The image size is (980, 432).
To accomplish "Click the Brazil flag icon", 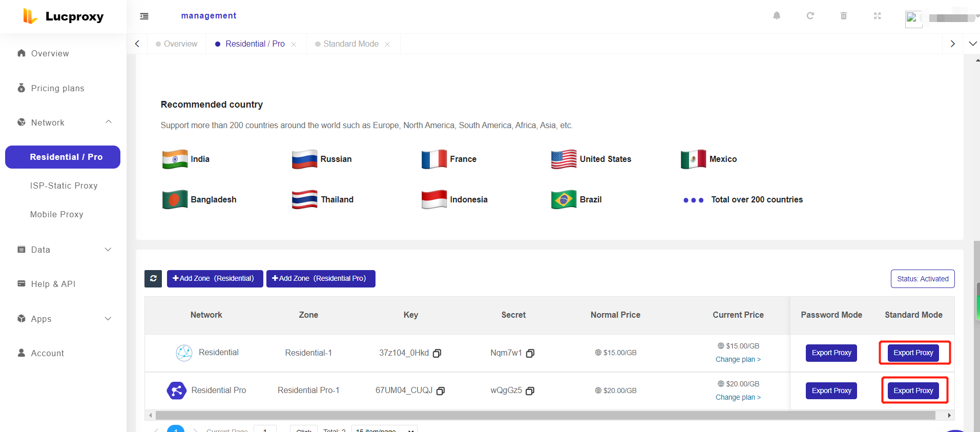I will 564,200.
